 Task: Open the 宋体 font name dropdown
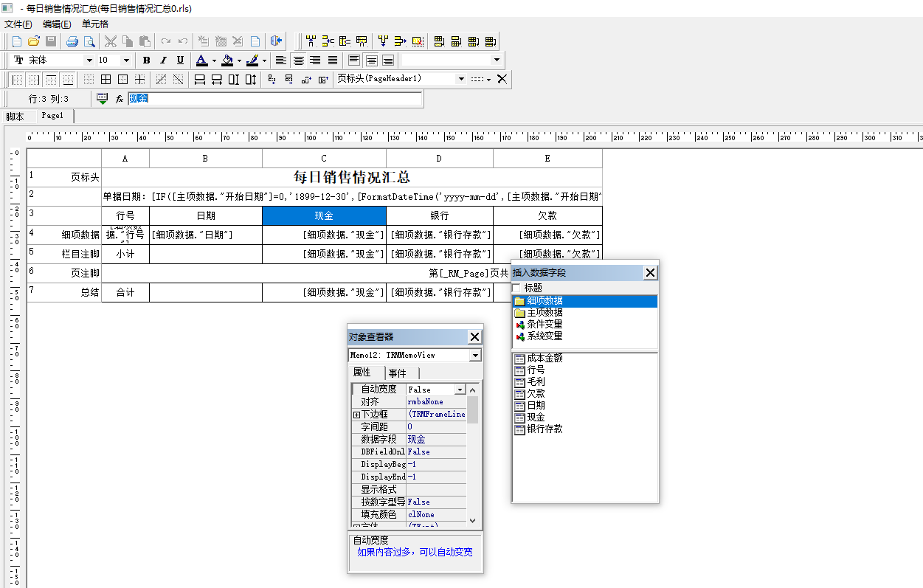click(89, 60)
